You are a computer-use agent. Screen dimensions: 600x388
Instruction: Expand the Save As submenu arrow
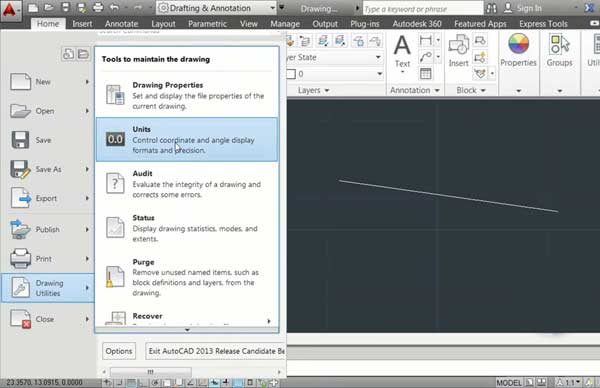pyautogui.click(x=87, y=169)
